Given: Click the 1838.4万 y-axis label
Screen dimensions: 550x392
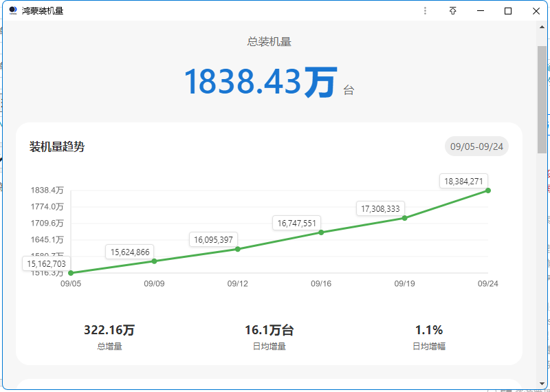Looking at the screenshot, I should 47,190.
